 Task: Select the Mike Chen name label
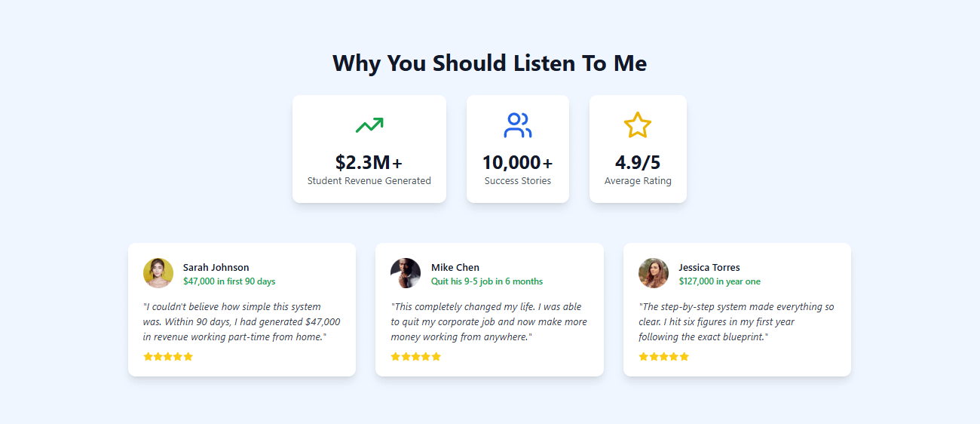(x=455, y=267)
